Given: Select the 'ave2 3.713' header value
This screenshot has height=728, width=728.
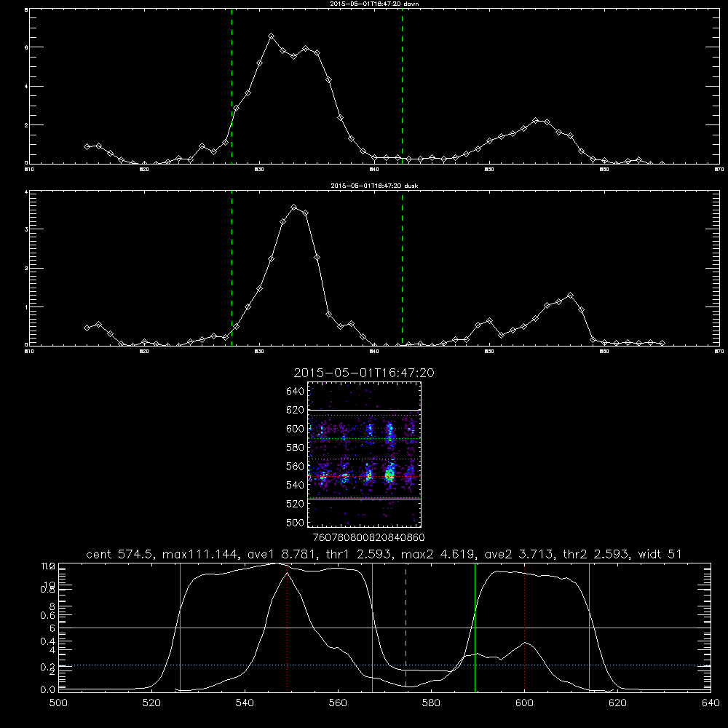Looking at the screenshot, I should 518,554.
